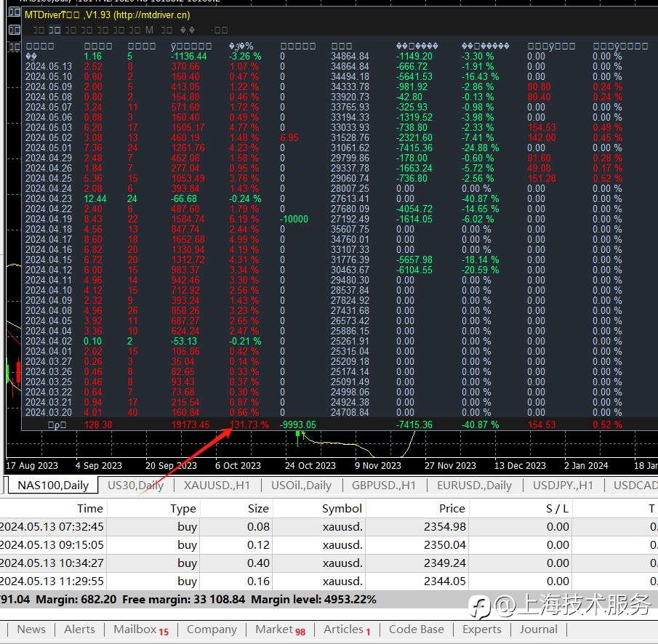Click the total profit 19173.45 value
Viewport: 658px width, 644px height.
click(190, 424)
